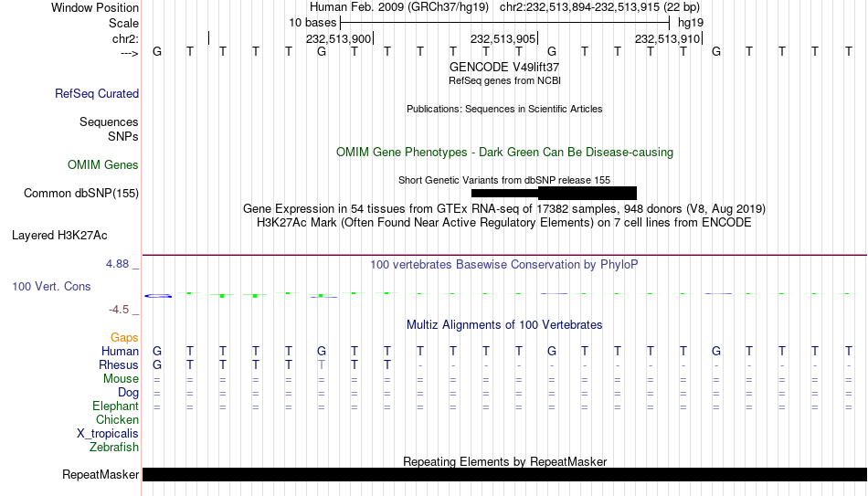Click the -4.5 PhyloP lower scale value
This screenshot has width=868, height=496.
click(x=119, y=310)
